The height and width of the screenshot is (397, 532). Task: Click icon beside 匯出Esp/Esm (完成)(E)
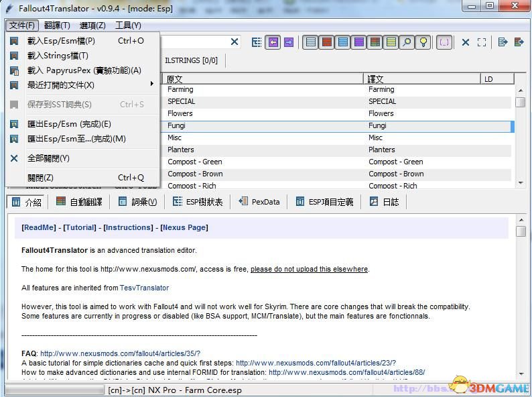click(14, 124)
